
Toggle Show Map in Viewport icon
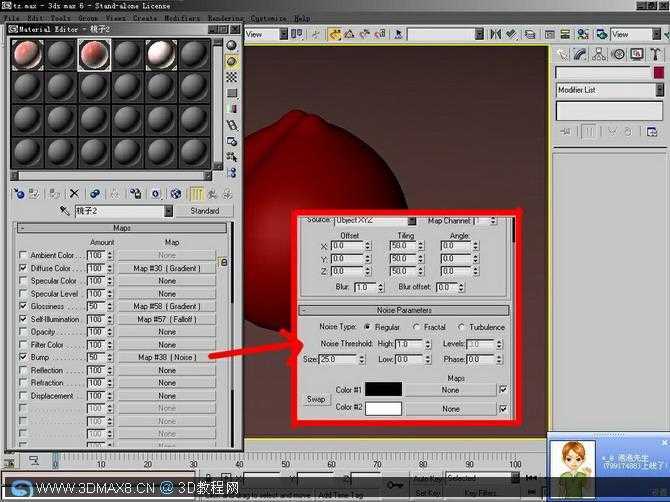176,194
